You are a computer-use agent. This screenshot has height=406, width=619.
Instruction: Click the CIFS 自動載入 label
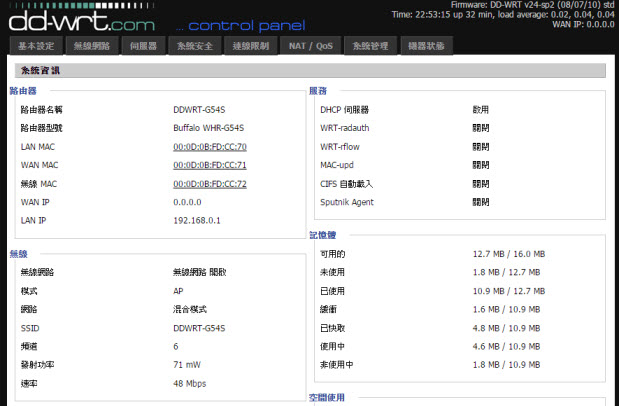346,184
